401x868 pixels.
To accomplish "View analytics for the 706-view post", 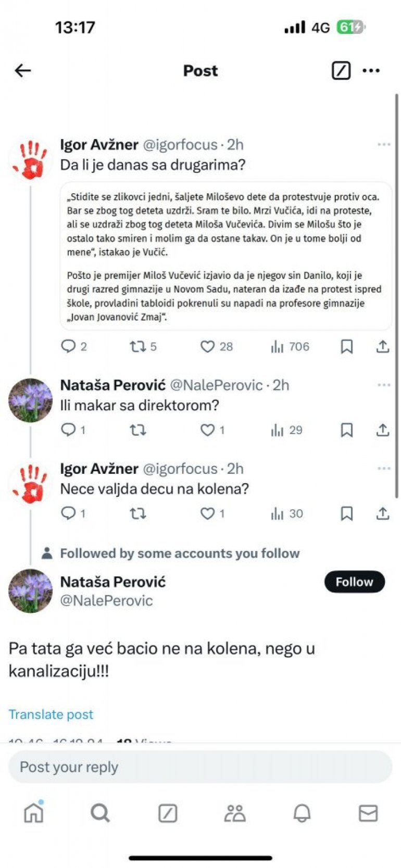I will [x=290, y=346].
